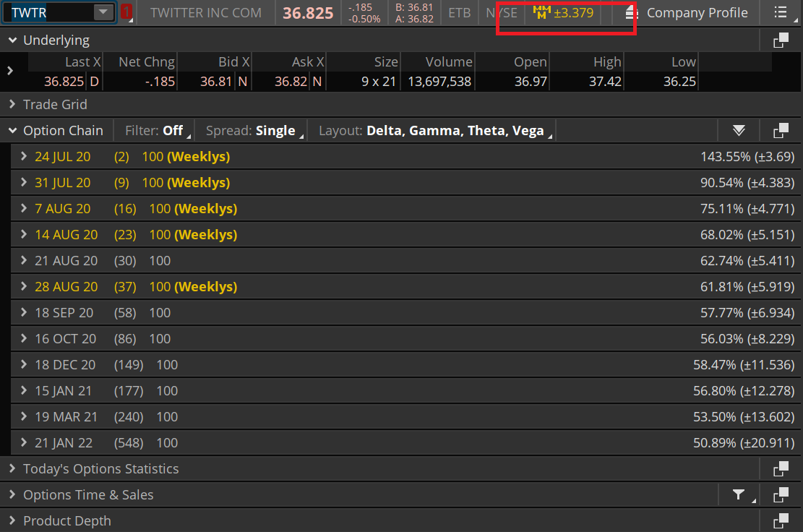Click the MMM market maker move icon

[541, 12]
